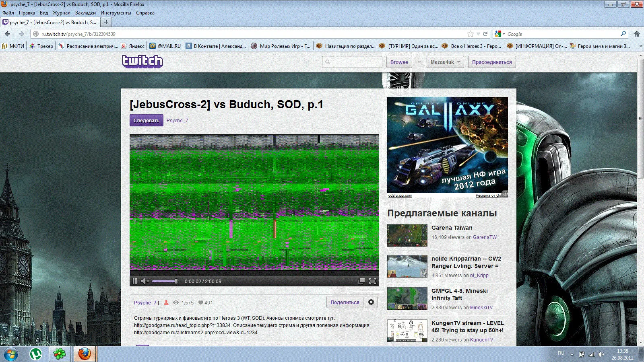This screenshot has height=362, width=644.
Task: Pop out the video player window
Action: point(361,281)
